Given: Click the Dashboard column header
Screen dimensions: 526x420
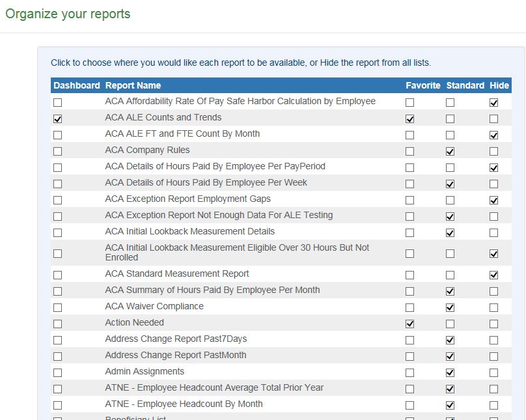Looking at the screenshot, I should (77, 85).
